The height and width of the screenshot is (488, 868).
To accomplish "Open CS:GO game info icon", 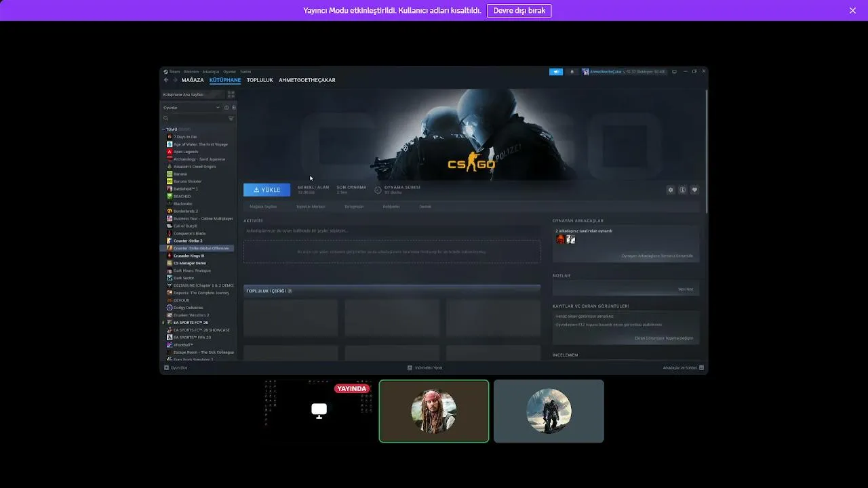I will click(x=683, y=190).
